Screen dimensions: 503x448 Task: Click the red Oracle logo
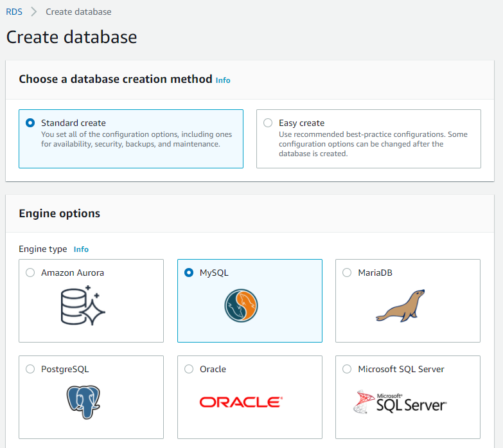click(x=241, y=402)
